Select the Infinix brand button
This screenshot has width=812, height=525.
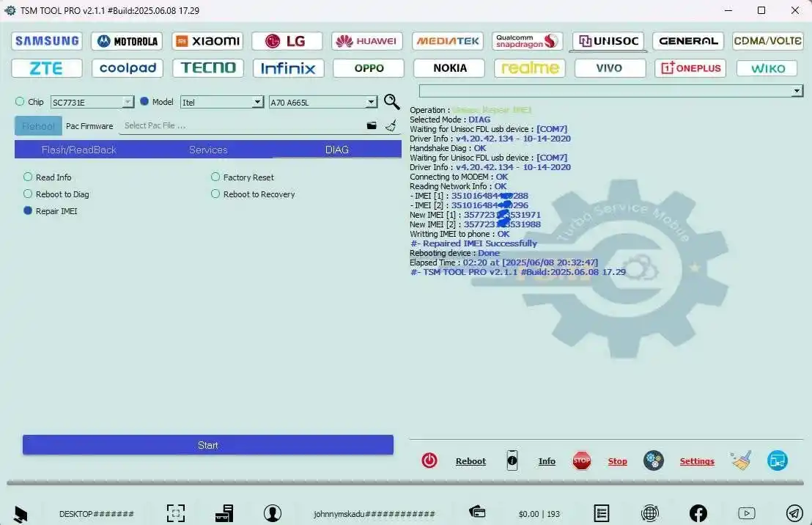[289, 68]
